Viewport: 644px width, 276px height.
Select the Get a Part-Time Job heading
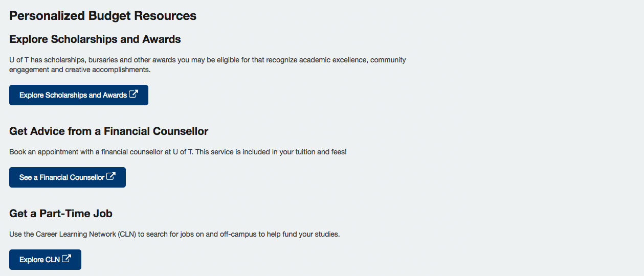[61, 214]
